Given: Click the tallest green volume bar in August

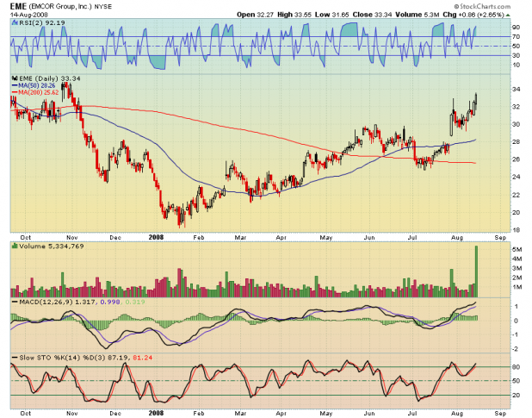Looking at the screenshot, I should click(x=476, y=271).
